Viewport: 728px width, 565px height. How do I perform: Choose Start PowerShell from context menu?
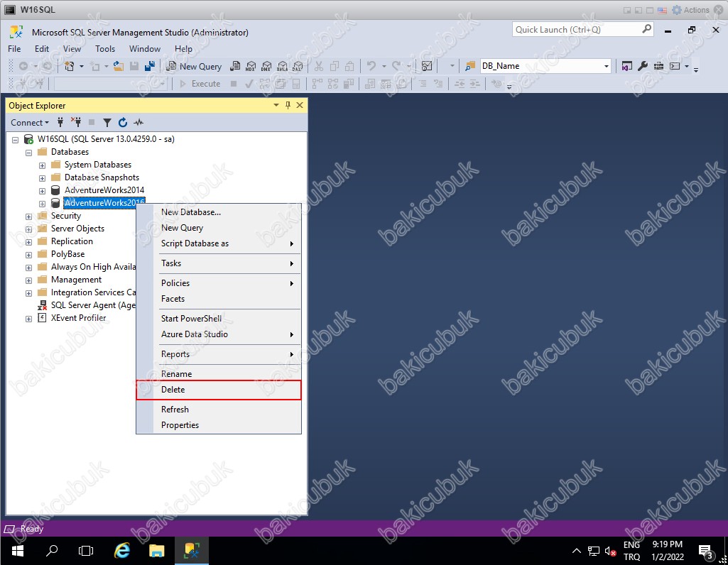click(x=219, y=319)
